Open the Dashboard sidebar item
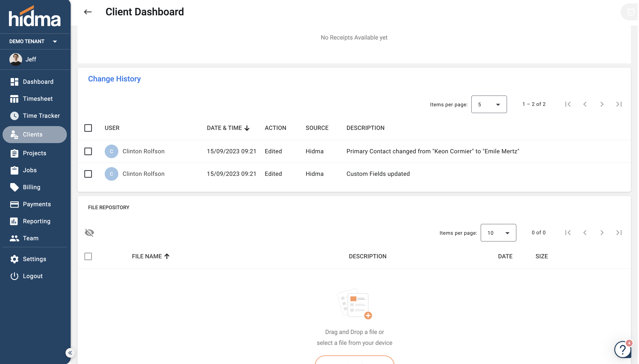The height and width of the screenshot is (364, 639). (x=34, y=82)
